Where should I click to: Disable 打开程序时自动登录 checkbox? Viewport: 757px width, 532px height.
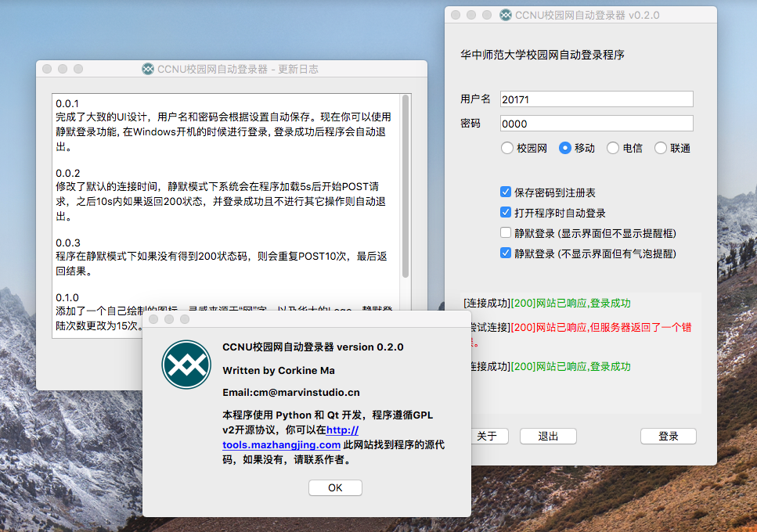coord(506,213)
